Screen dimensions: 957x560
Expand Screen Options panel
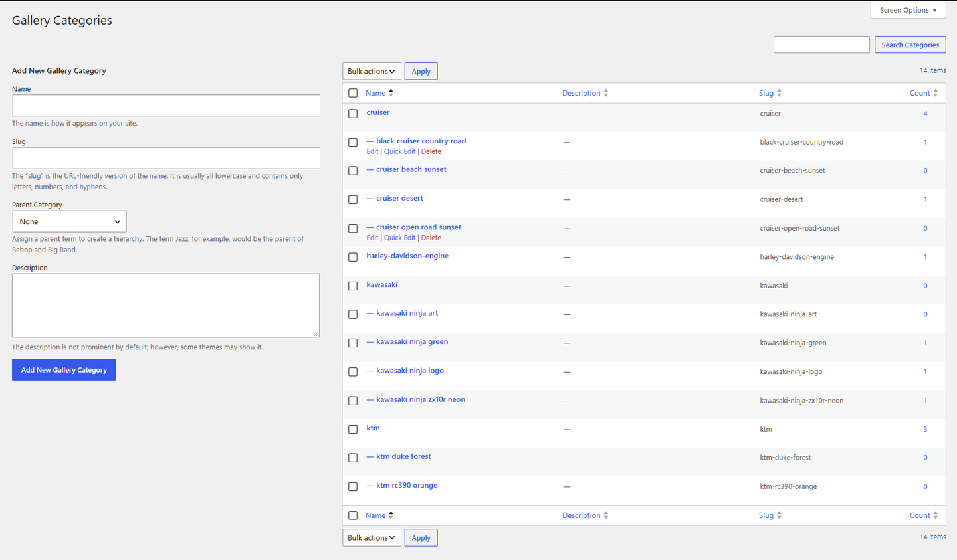(x=908, y=10)
